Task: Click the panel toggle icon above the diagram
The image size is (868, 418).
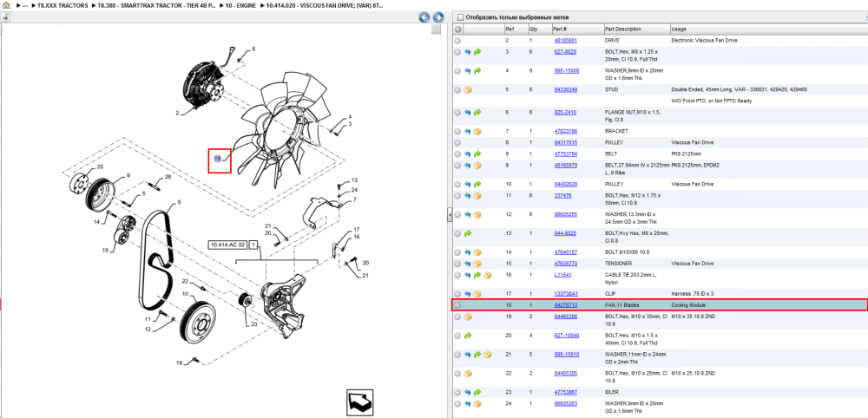Action: tap(5, 17)
